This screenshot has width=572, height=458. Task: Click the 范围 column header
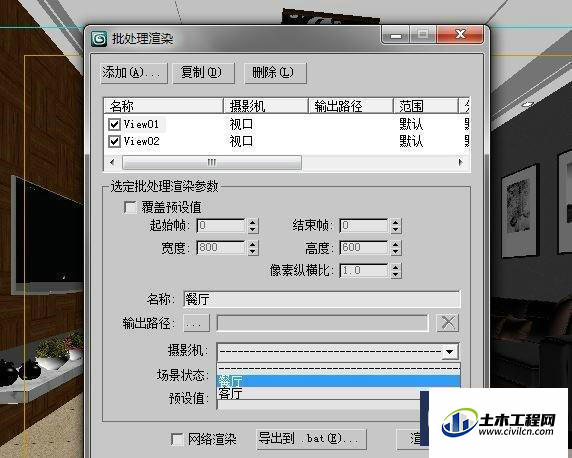(x=425, y=106)
